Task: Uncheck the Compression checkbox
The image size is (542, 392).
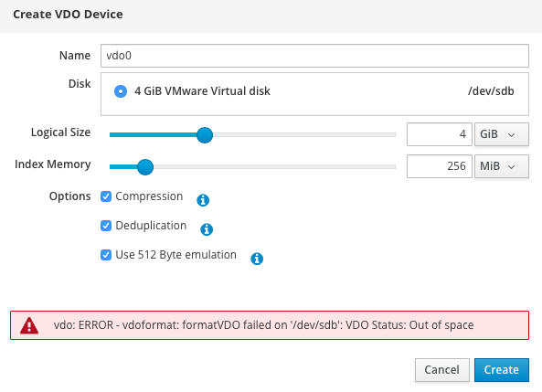Action: coord(106,196)
